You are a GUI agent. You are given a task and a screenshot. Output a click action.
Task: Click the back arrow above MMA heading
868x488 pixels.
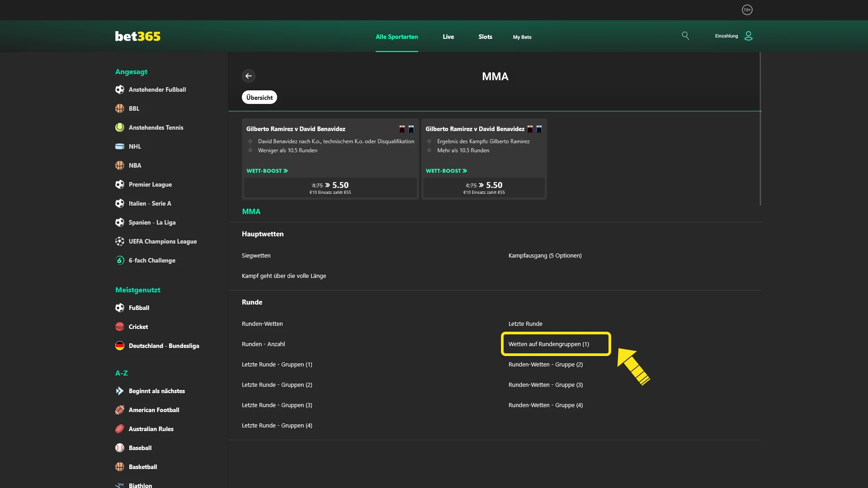(x=249, y=76)
